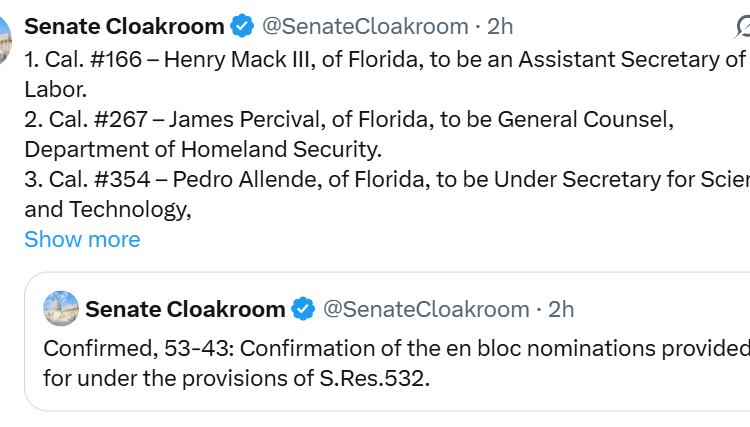Click the 2h timestamp in the quoted tweet

[561, 309]
